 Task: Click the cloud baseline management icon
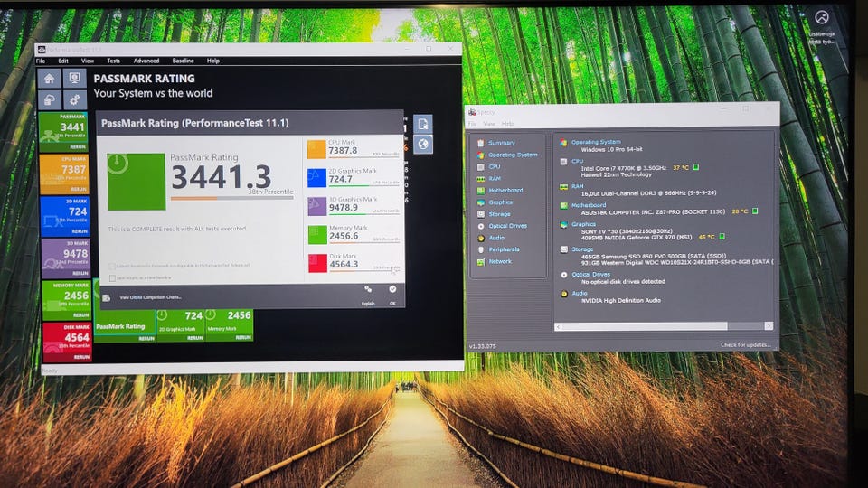50,100
